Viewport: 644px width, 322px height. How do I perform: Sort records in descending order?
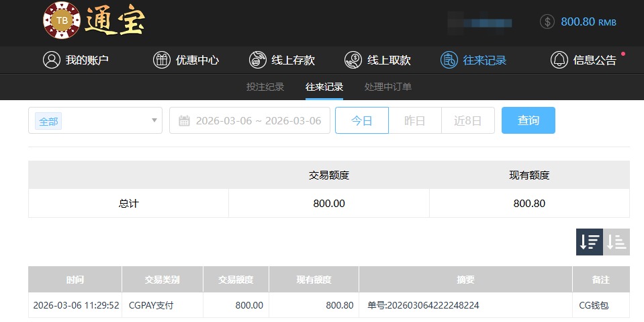[590, 242]
